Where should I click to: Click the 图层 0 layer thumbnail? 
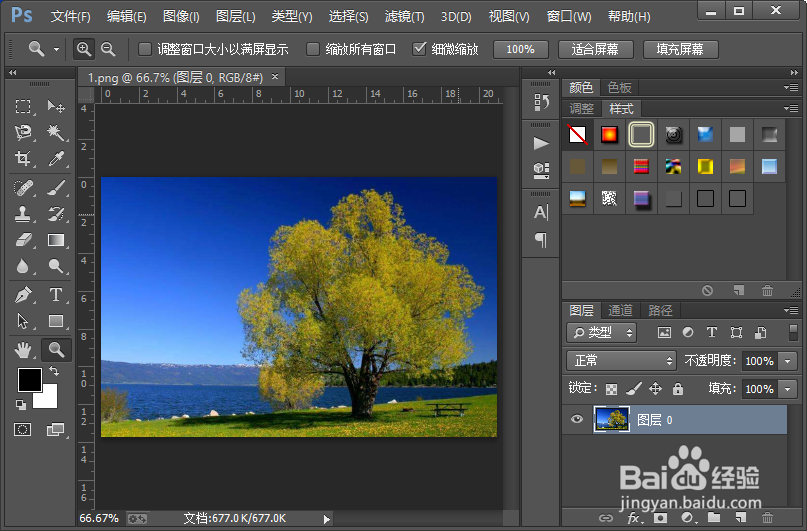611,419
